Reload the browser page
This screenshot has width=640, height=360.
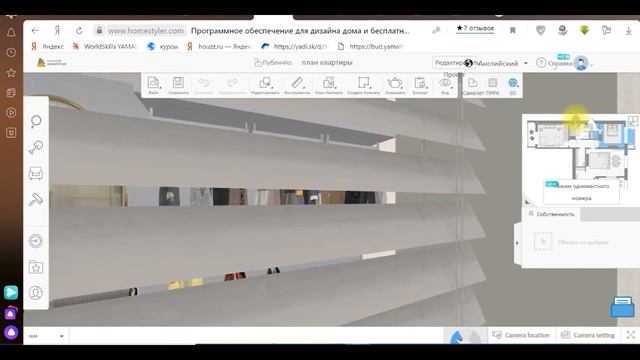(79, 31)
